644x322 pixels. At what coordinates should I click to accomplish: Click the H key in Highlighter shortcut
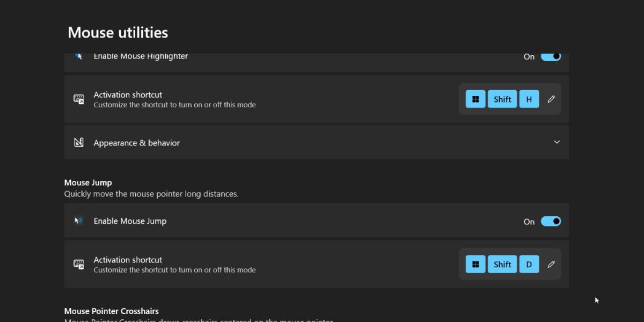coord(529,99)
